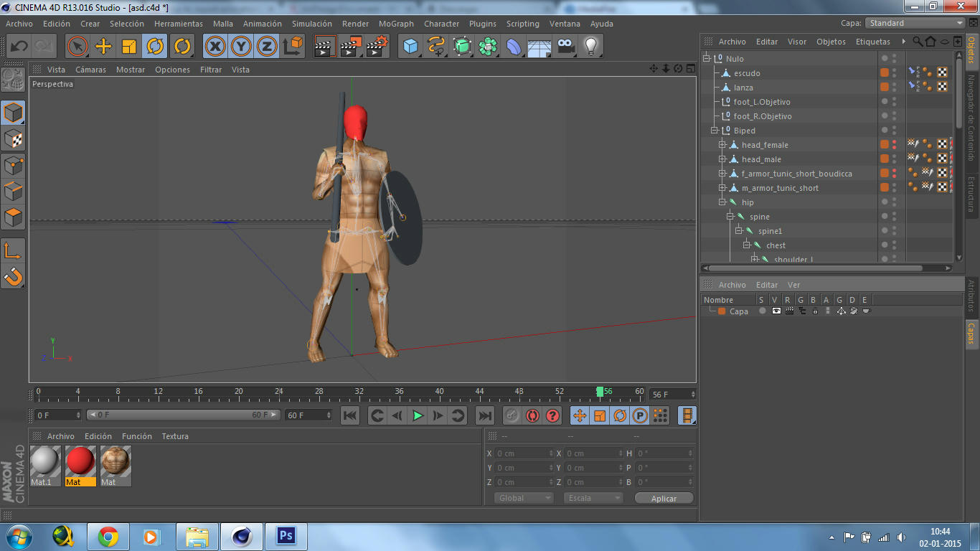Add a light object
Screen dimensions: 980x551
(591, 47)
